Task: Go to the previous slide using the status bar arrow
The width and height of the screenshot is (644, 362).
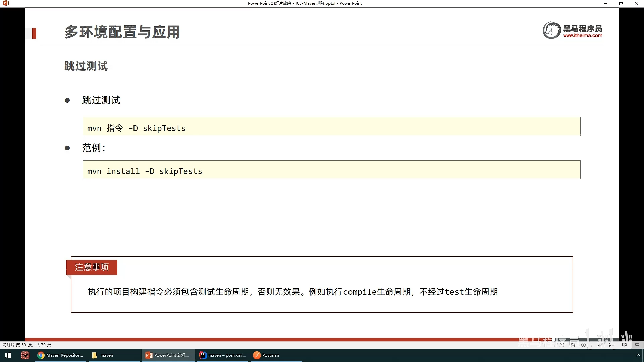Action: pos(562,345)
